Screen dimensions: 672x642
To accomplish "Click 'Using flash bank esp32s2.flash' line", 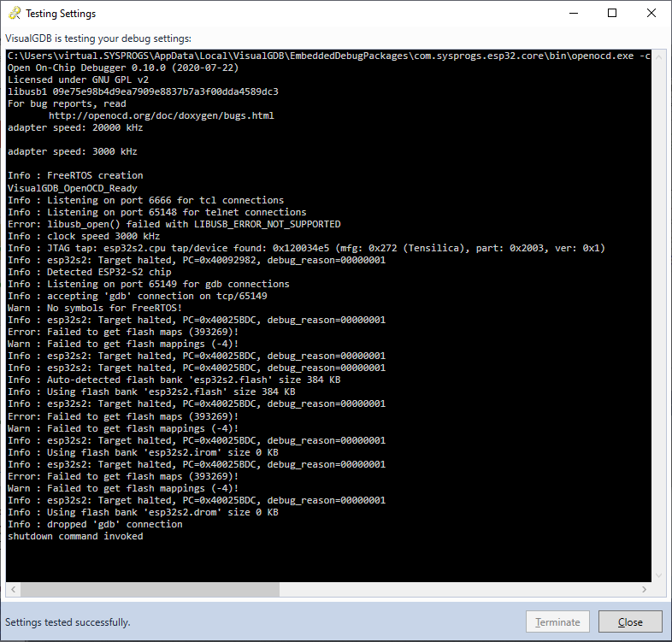I will pos(151,392).
